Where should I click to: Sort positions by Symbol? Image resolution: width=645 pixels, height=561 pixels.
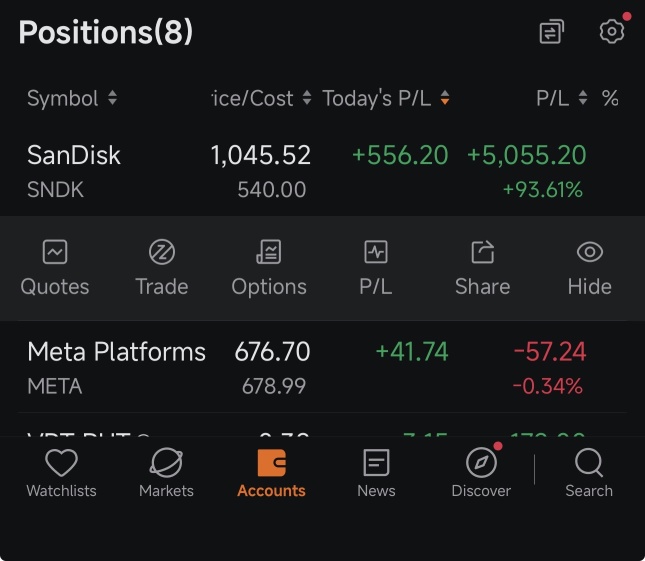[x=72, y=98]
